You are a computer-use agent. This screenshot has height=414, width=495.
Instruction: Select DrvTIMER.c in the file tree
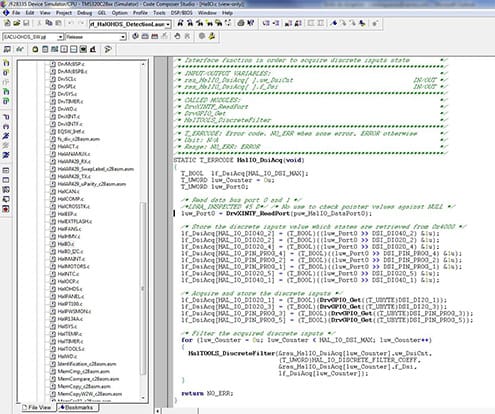pos(70,101)
